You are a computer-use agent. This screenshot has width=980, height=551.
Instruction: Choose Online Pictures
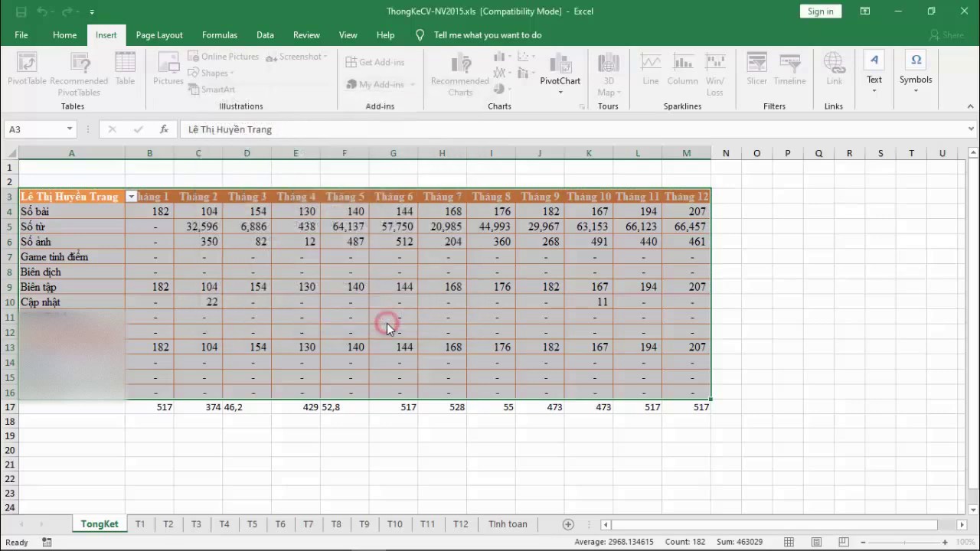(224, 57)
